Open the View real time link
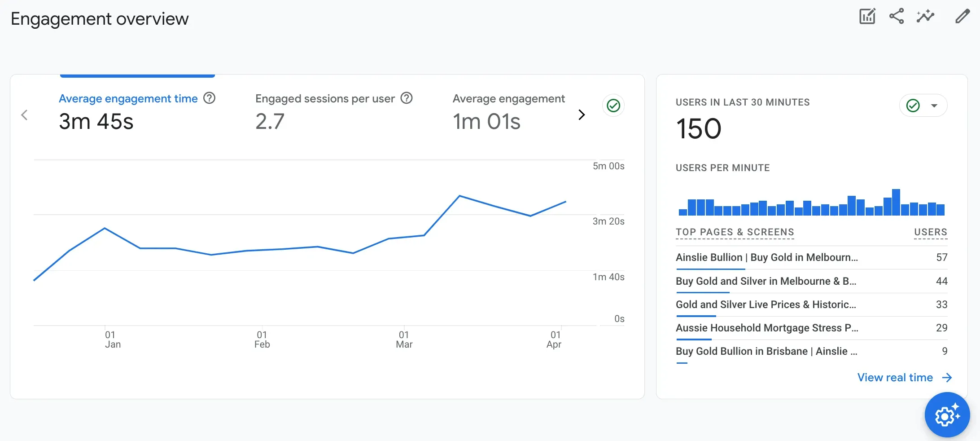The width and height of the screenshot is (980, 441). click(x=905, y=378)
